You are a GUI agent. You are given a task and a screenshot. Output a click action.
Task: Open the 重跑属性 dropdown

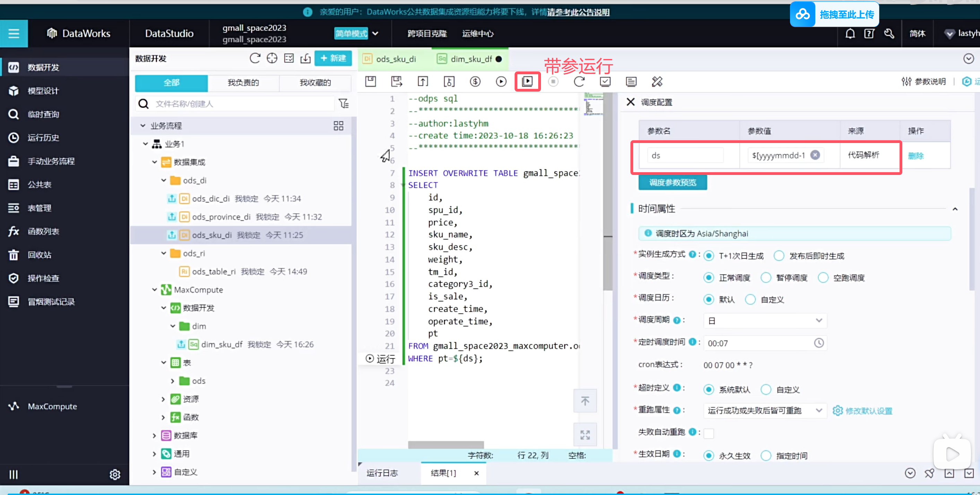765,410
